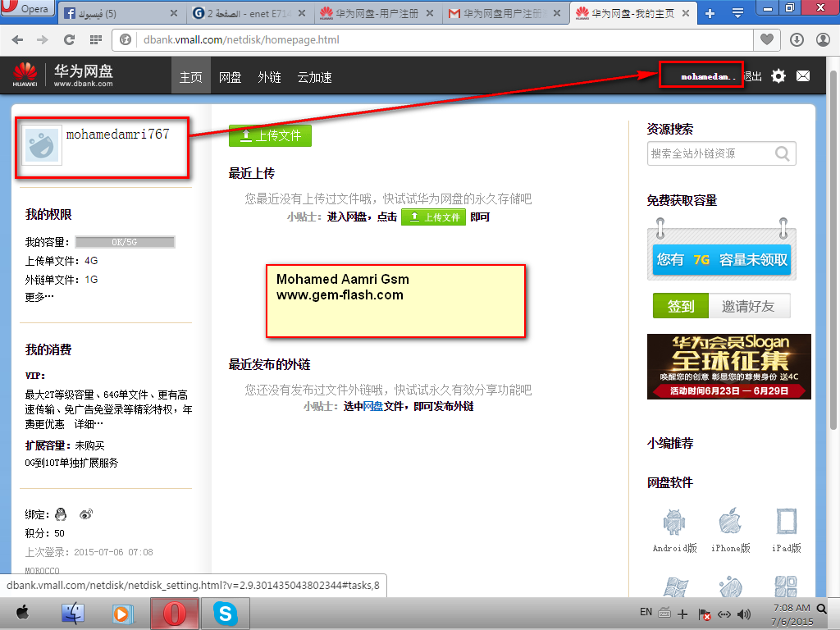
Task: Open the Opera menu button
Action: [x=27, y=8]
